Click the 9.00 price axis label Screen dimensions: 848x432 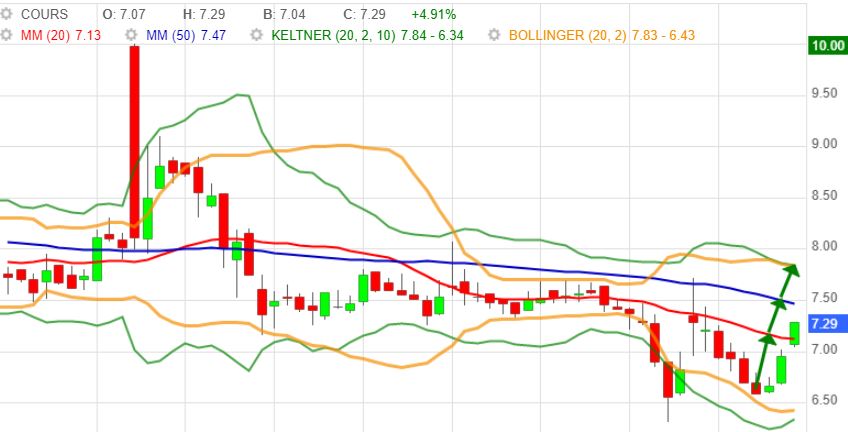pyautogui.click(x=827, y=144)
